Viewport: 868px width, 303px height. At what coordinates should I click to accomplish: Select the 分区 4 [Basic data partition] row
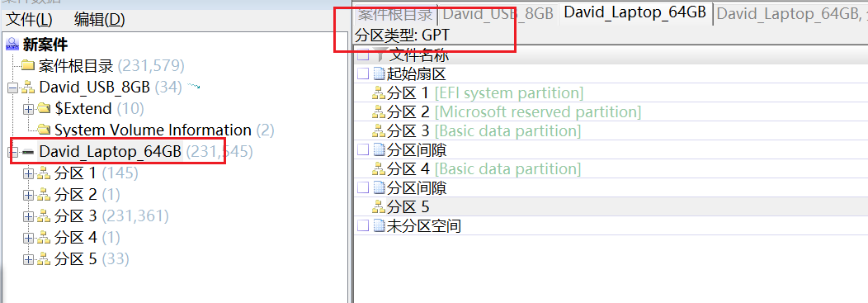[x=611, y=169]
